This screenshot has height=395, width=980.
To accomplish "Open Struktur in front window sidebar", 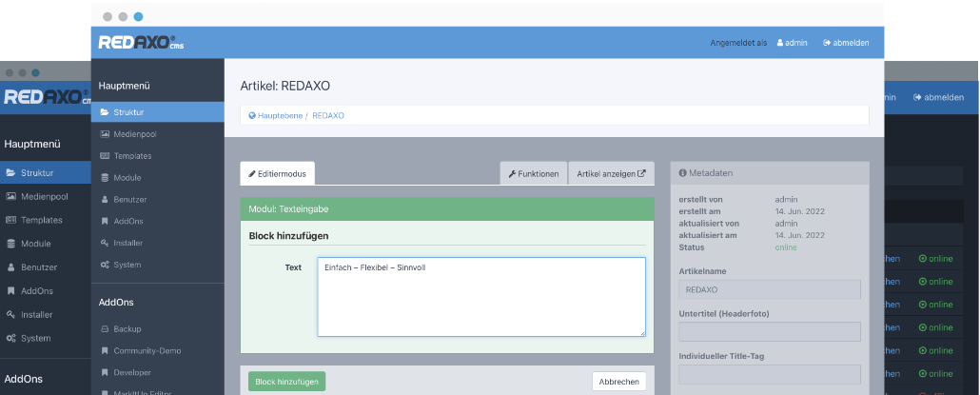I will pos(158,112).
